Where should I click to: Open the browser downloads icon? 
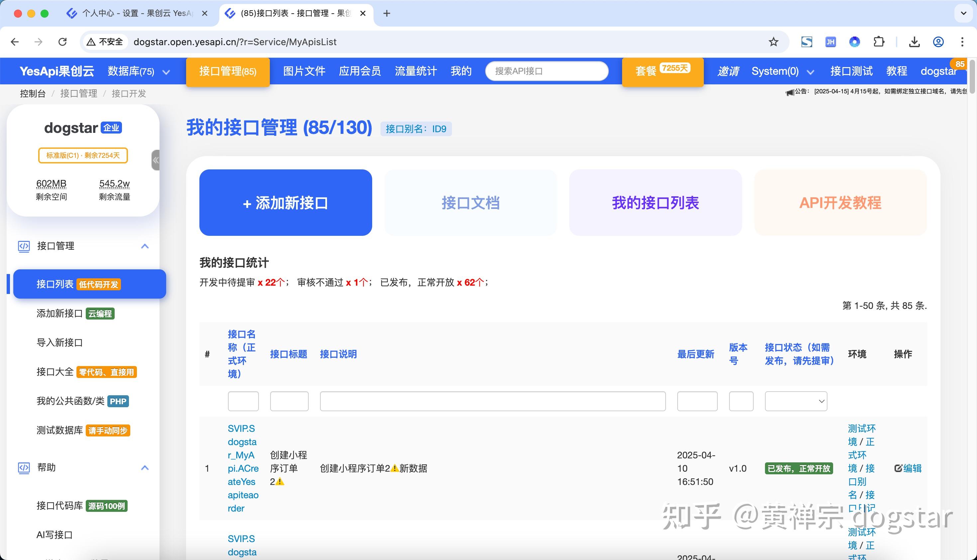[915, 42]
